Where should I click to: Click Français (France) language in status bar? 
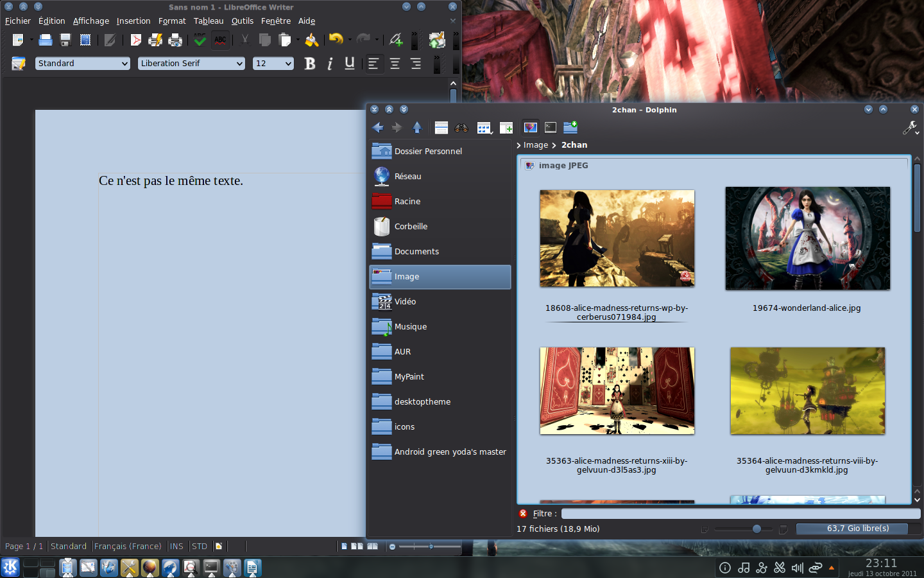pos(128,547)
